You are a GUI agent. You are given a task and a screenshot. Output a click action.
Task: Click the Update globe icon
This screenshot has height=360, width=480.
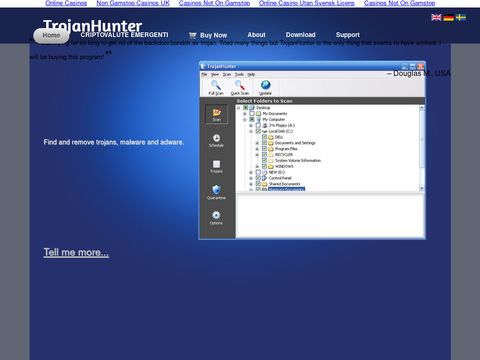click(x=265, y=85)
